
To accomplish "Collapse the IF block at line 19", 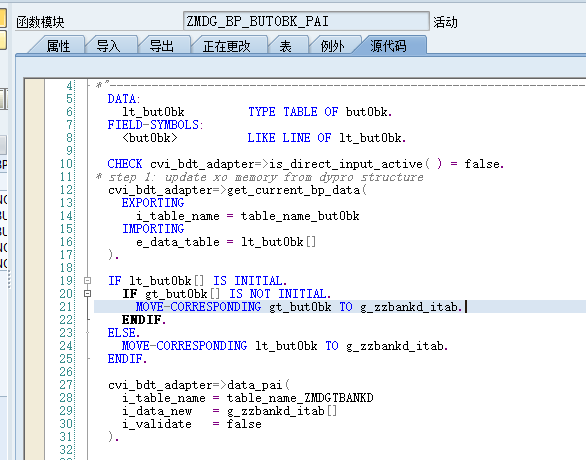I will [x=87, y=280].
